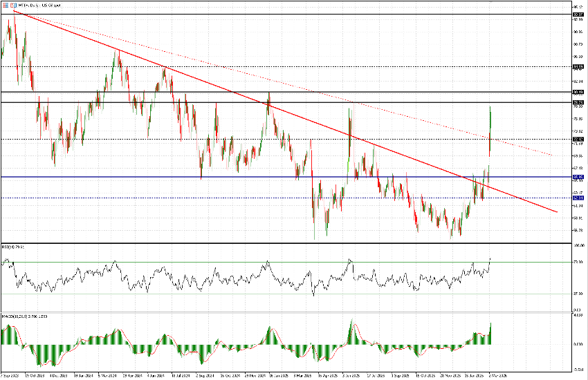The width and height of the screenshot is (588, 380).
Task: Click the 78.73 price label on the axis
Action: (578, 102)
